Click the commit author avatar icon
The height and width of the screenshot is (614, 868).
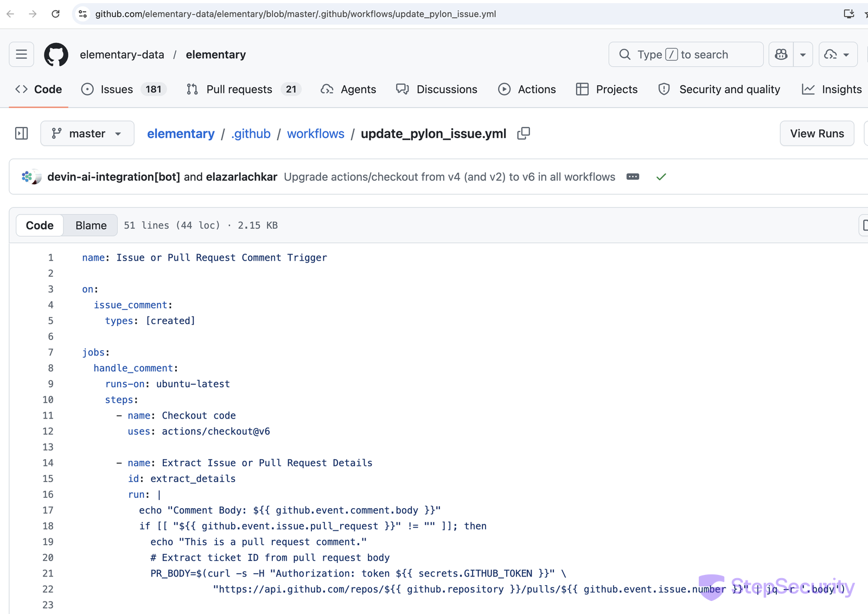pos(31,177)
